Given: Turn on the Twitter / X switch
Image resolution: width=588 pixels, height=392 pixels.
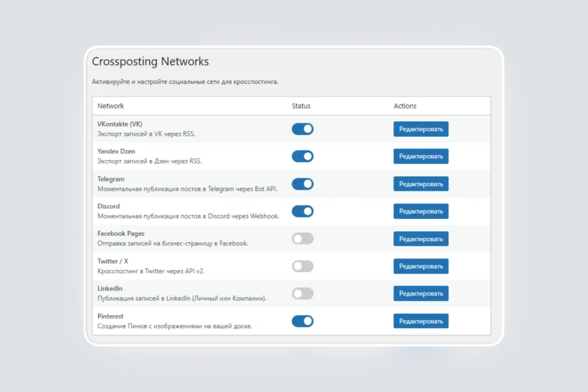Looking at the screenshot, I should [302, 266].
